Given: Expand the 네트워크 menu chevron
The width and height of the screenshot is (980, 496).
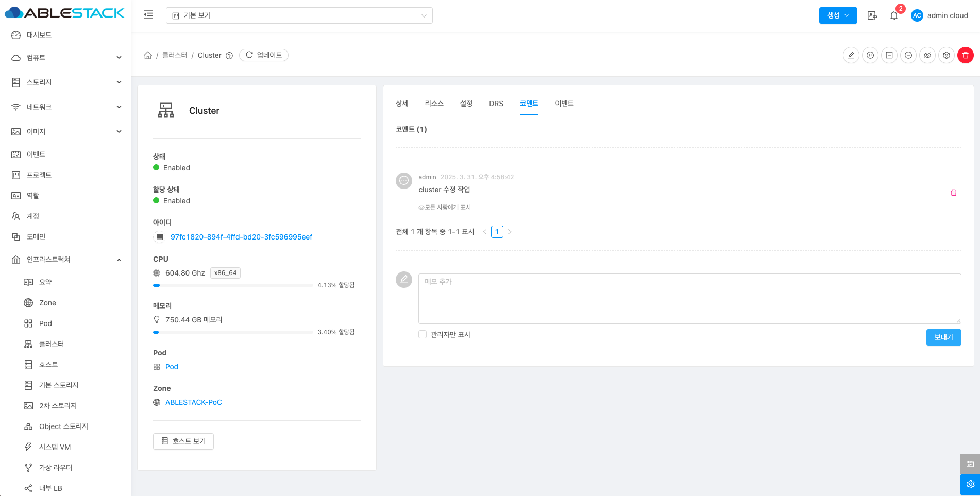Looking at the screenshot, I should point(119,107).
